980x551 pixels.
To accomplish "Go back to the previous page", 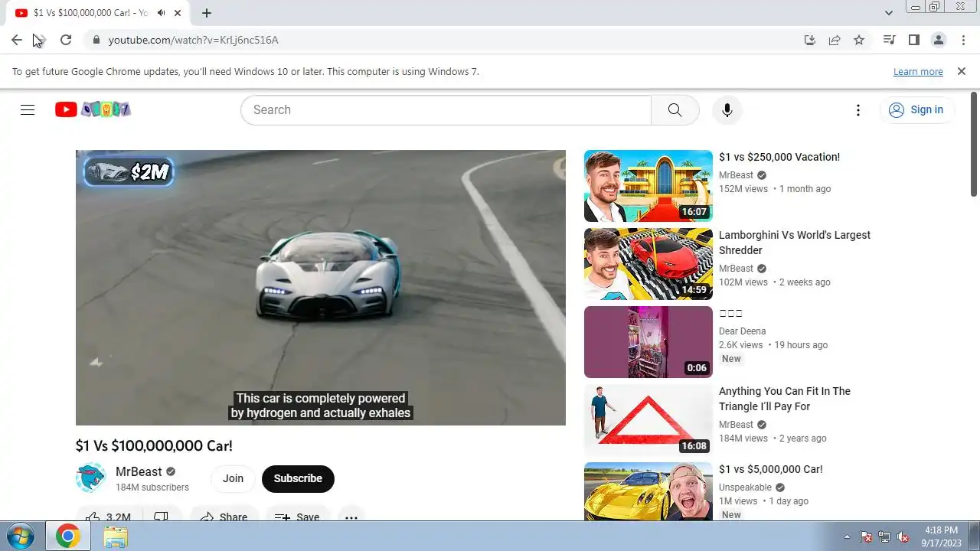I will [16, 40].
